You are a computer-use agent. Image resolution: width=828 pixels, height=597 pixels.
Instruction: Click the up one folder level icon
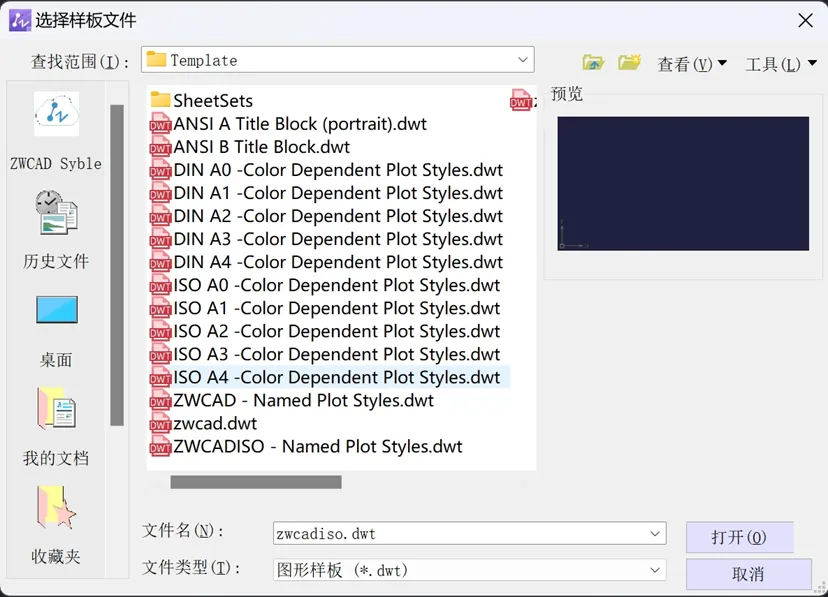(x=593, y=62)
